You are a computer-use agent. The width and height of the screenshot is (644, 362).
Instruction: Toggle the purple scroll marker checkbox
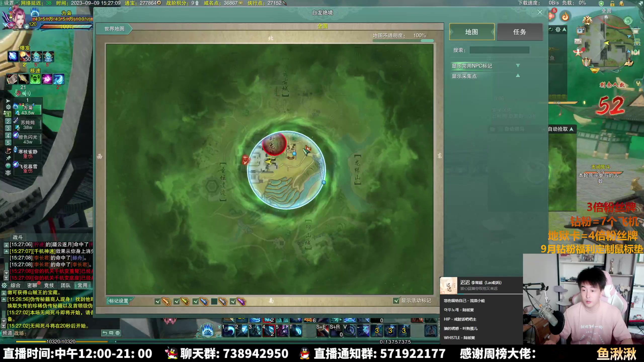[233, 301]
